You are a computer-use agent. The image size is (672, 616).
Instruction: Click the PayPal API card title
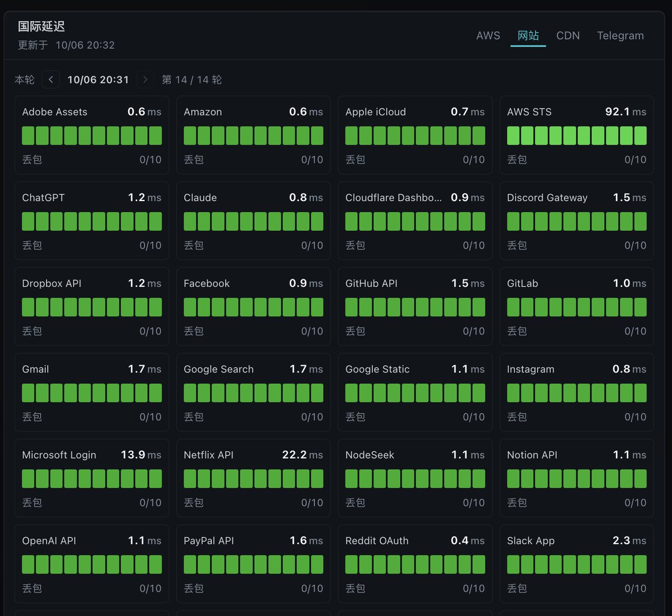[209, 540]
